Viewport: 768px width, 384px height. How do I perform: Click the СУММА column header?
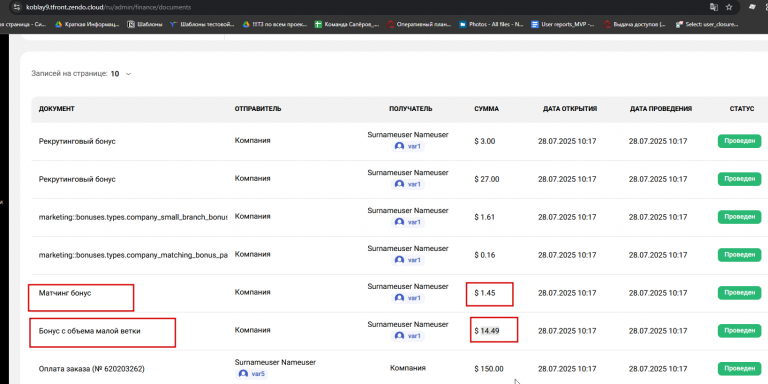click(x=486, y=109)
